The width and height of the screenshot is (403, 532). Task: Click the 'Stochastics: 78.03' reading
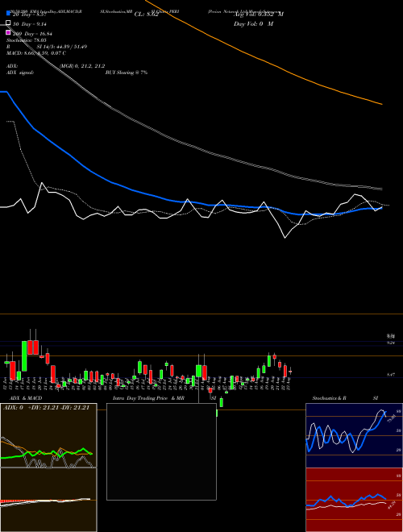click(x=27, y=40)
